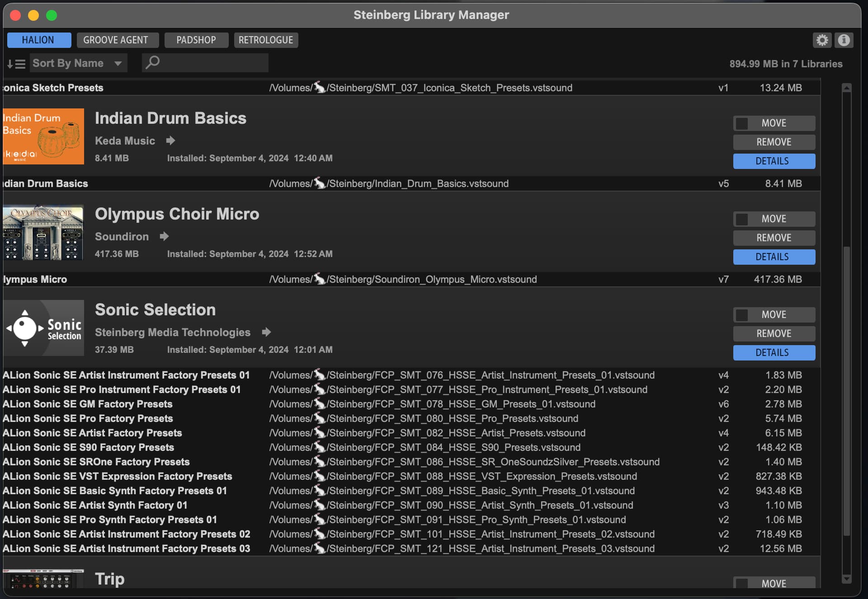Remove the Sonic Selection library
The height and width of the screenshot is (599, 868).
click(x=774, y=334)
